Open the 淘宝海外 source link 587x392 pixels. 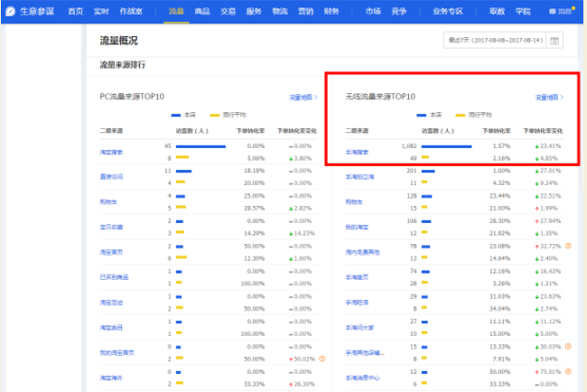(111, 378)
